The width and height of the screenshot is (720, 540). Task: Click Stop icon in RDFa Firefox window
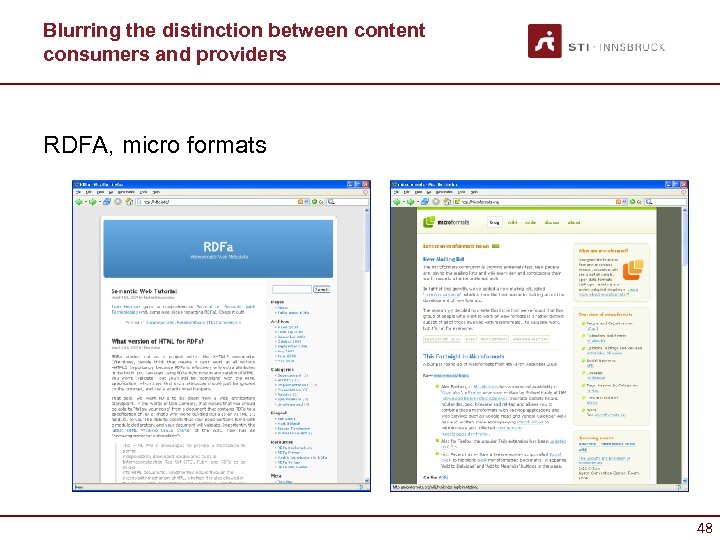[118, 202]
